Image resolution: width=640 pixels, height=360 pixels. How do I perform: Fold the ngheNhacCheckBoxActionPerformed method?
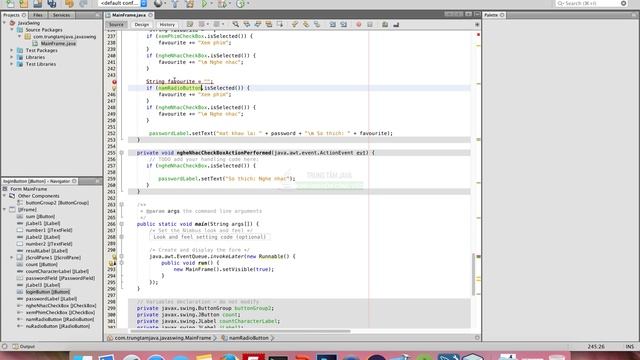point(122,153)
